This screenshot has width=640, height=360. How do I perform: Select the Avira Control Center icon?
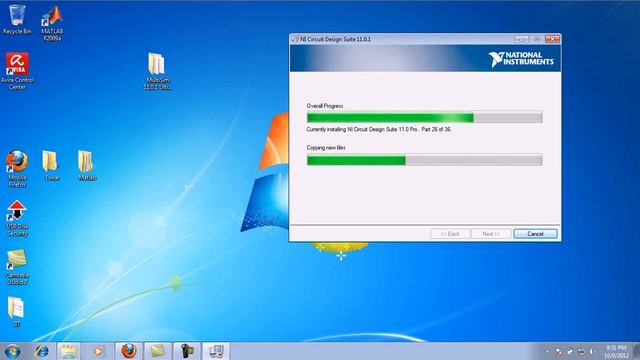pyautogui.click(x=17, y=71)
